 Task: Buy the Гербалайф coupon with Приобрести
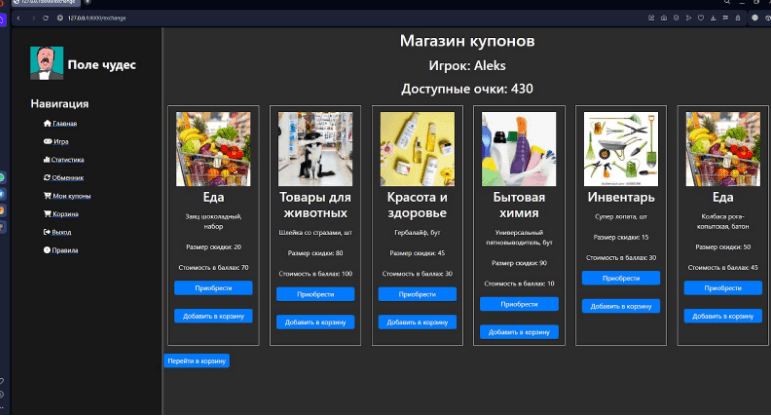417,294
